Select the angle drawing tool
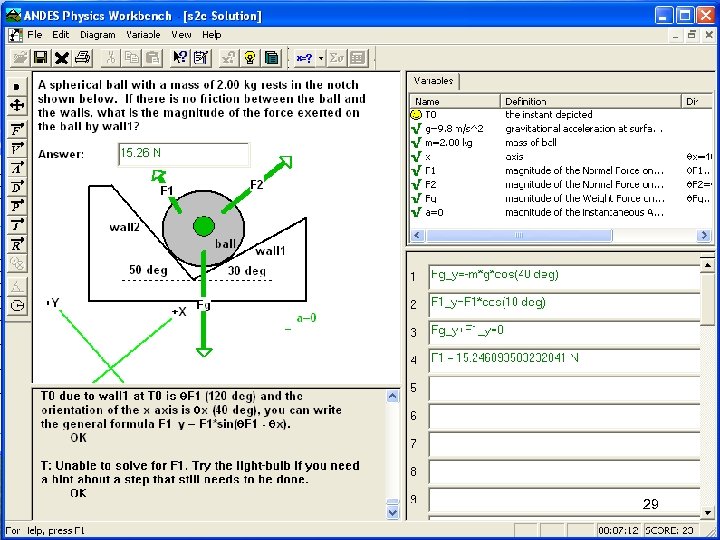The width and height of the screenshot is (720, 540). (x=17, y=287)
